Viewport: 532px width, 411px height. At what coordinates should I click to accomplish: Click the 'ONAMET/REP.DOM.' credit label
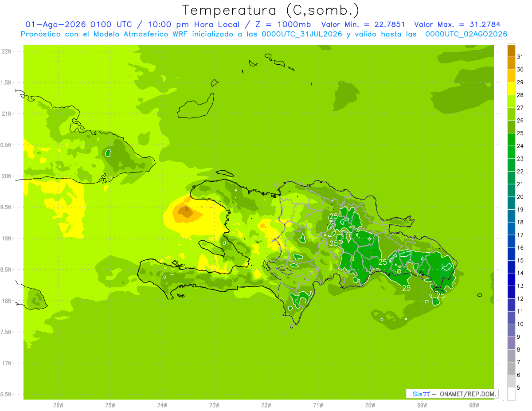(x=468, y=394)
